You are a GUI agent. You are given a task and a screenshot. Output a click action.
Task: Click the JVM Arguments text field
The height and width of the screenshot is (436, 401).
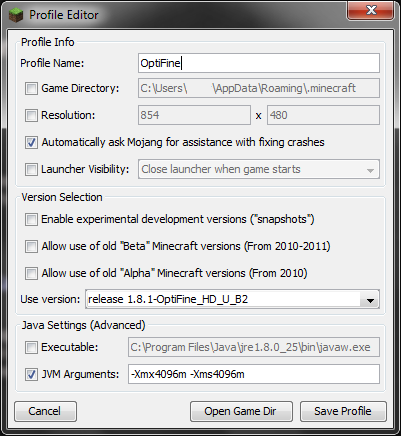coord(254,374)
